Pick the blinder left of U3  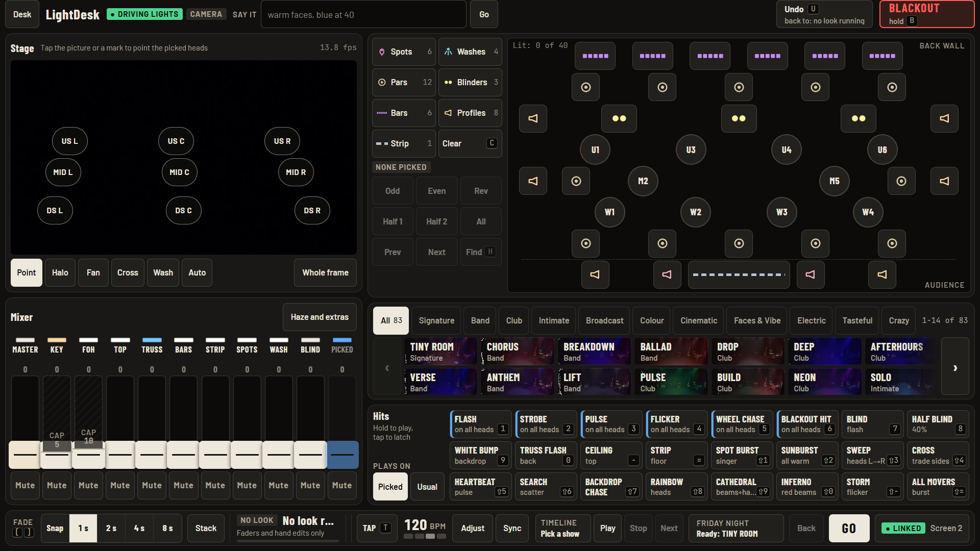click(x=619, y=118)
